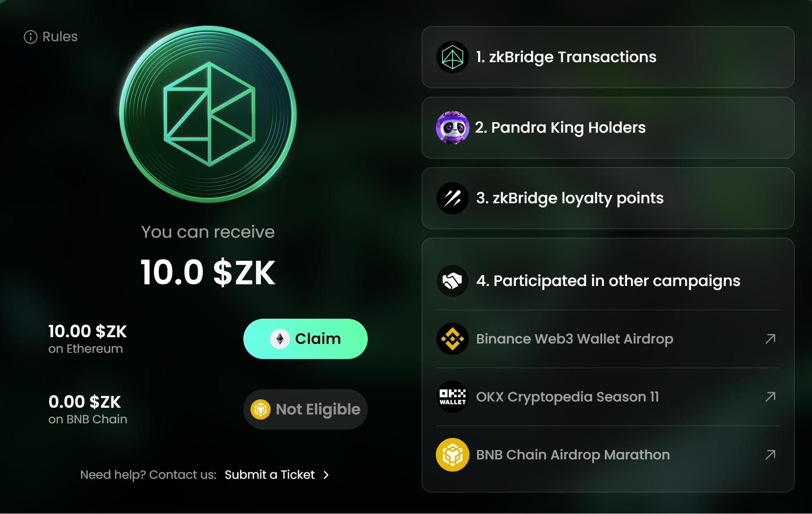Image resolution: width=812 pixels, height=514 pixels.
Task: Click the BNB Chain Airdrop Marathon logo
Action: point(453,455)
